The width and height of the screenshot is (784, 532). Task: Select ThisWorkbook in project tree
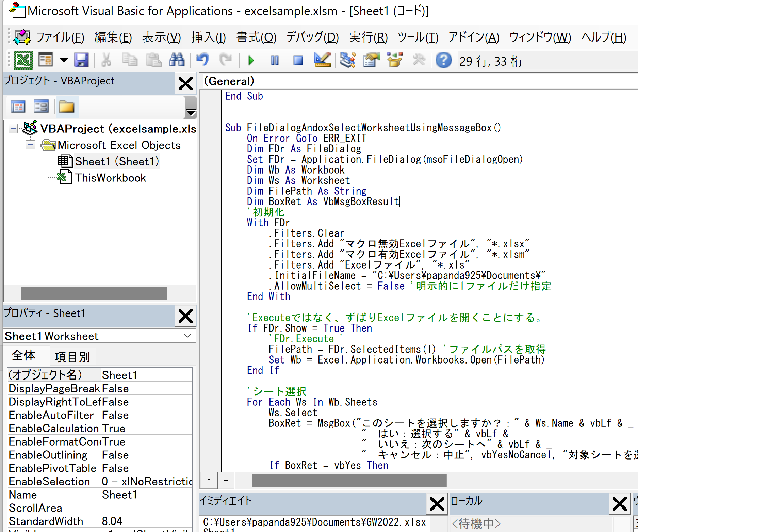point(110,178)
